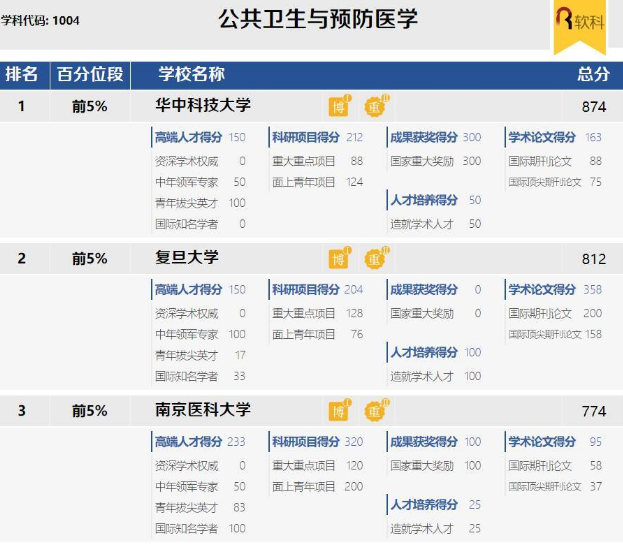
Task: Click 成果获奖得分 100 under 南京医科大学
Action: (x=435, y=442)
